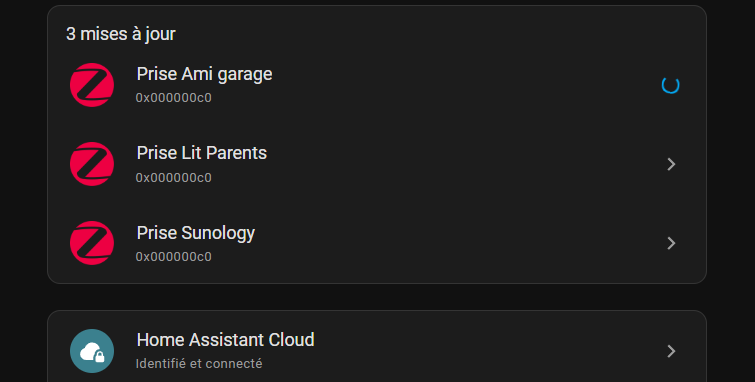Click version 0x000000c0 under Prise Lit Parents

(173, 178)
